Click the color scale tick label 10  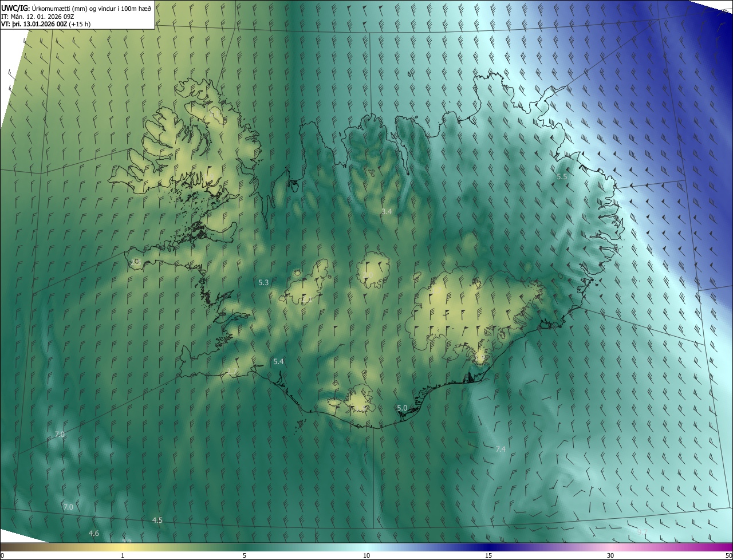tap(366, 555)
